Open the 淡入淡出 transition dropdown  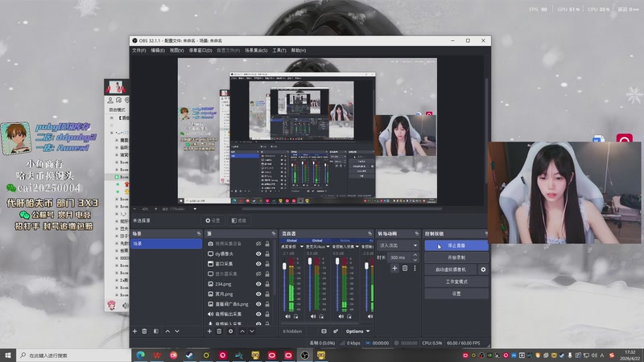click(398, 245)
